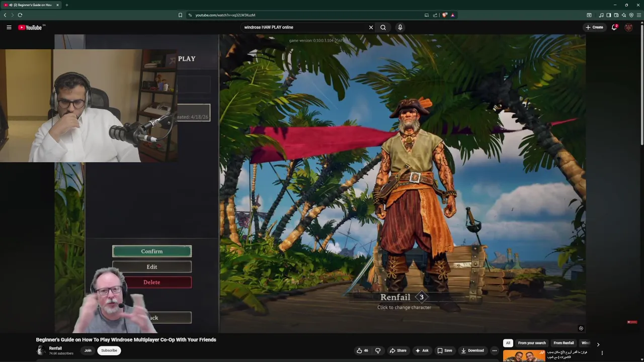Open more actions ellipsis under video

(495, 350)
